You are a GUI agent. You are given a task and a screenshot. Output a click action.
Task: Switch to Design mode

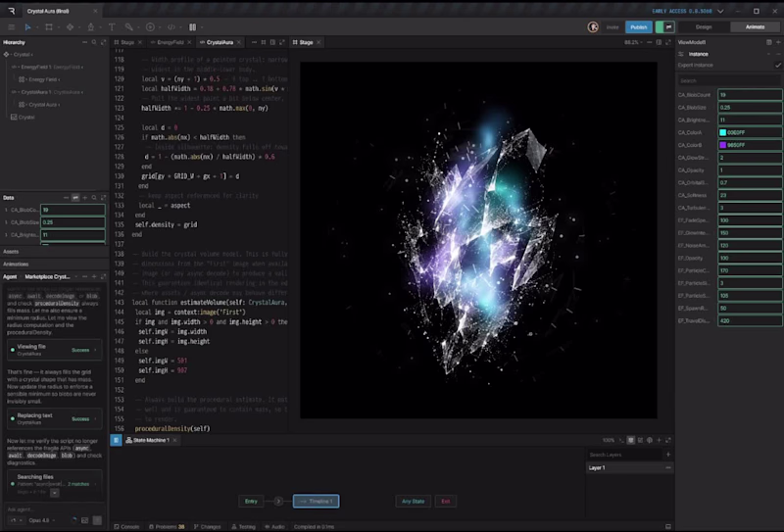[x=703, y=27]
